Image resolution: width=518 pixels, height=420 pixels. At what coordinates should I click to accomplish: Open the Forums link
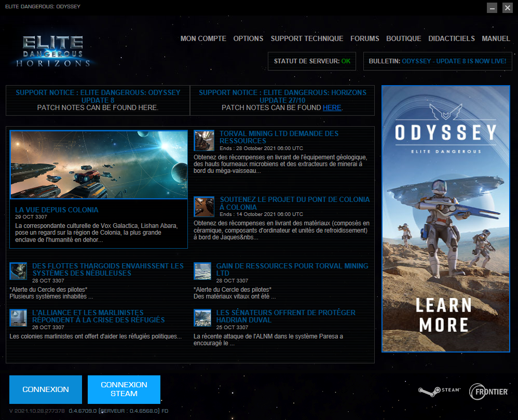pyautogui.click(x=365, y=38)
